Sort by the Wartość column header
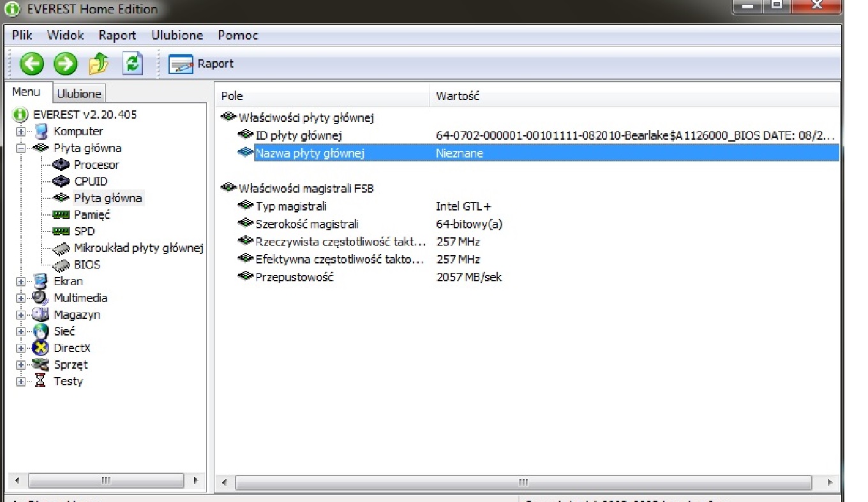This screenshot has height=502, width=868. (634, 96)
